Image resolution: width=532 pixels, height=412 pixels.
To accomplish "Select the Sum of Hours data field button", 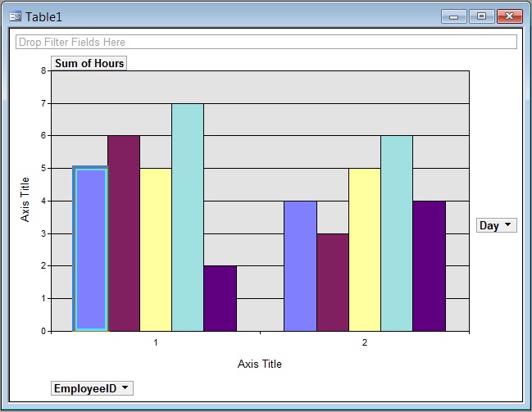I will pos(89,63).
